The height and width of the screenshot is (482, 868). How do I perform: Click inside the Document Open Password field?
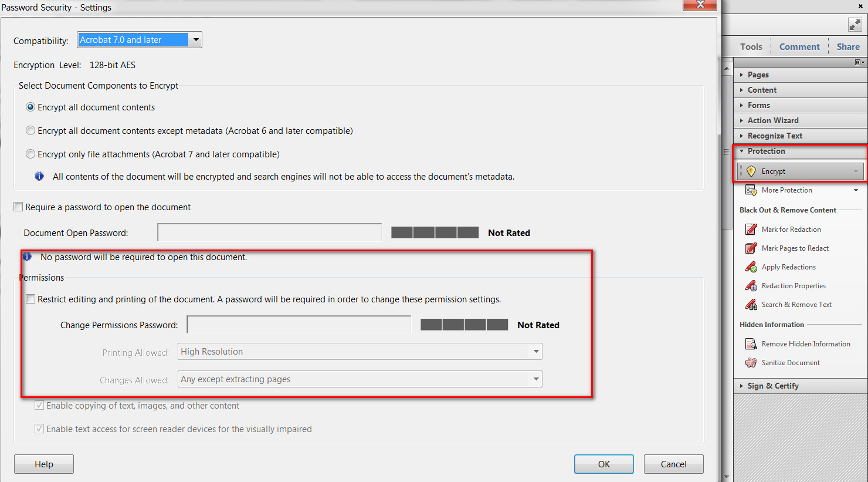coord(269,233)
